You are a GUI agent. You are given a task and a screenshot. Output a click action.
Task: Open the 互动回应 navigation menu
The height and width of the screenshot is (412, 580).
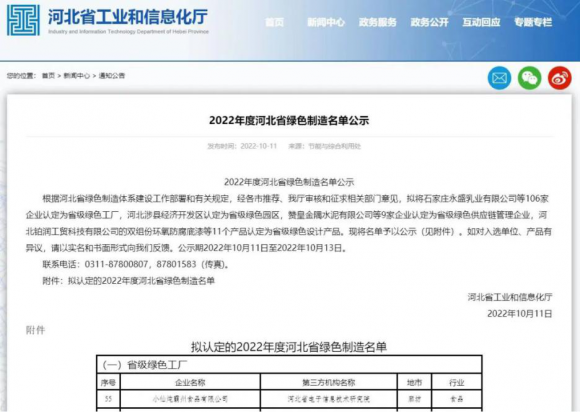point(481,23)
